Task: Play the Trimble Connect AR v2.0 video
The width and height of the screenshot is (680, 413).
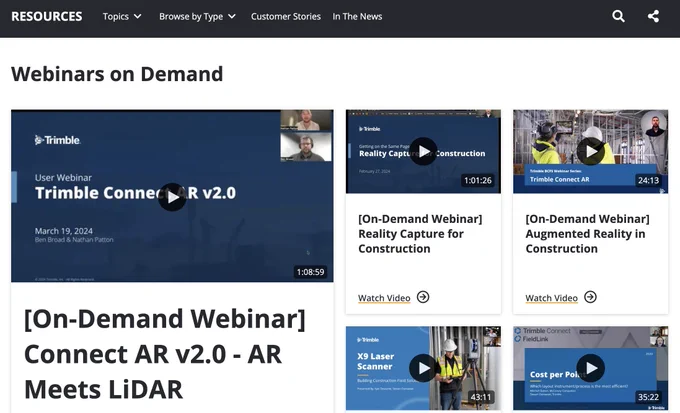Action: pos(172,197)
